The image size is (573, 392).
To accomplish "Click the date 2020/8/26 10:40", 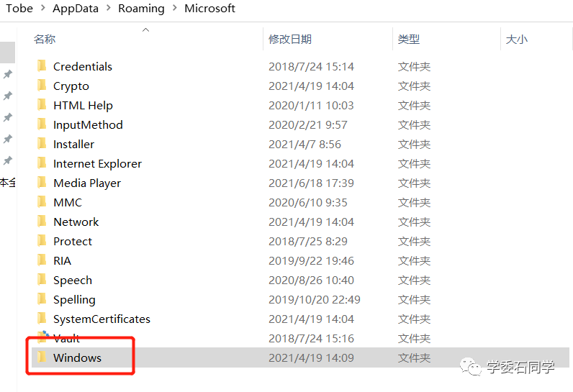I will (312, 280).
